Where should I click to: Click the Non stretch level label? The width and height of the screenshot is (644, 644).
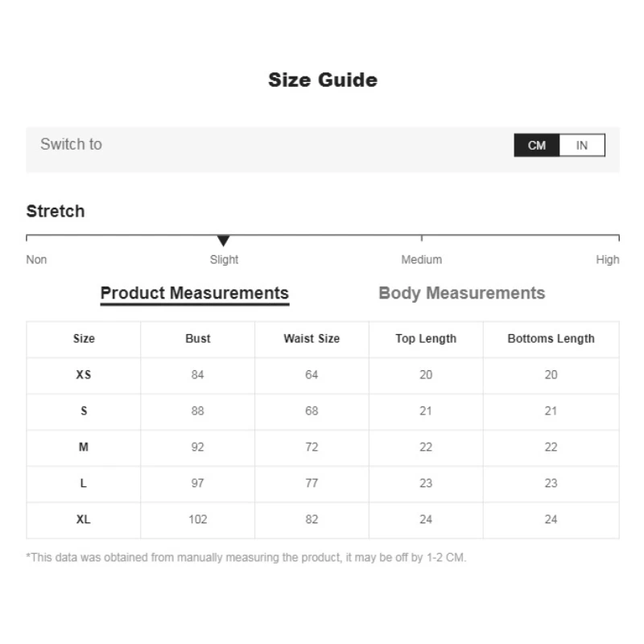36,259
